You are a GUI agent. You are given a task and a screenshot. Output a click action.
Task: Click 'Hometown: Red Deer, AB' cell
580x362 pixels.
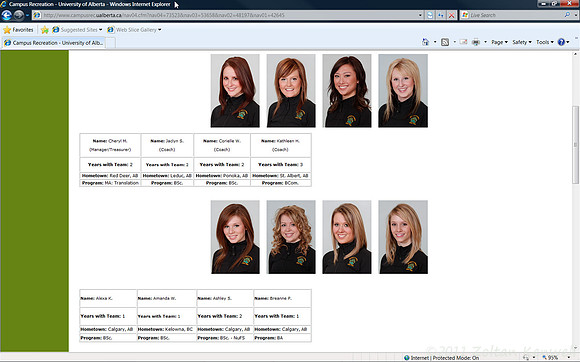pos(110,176)
